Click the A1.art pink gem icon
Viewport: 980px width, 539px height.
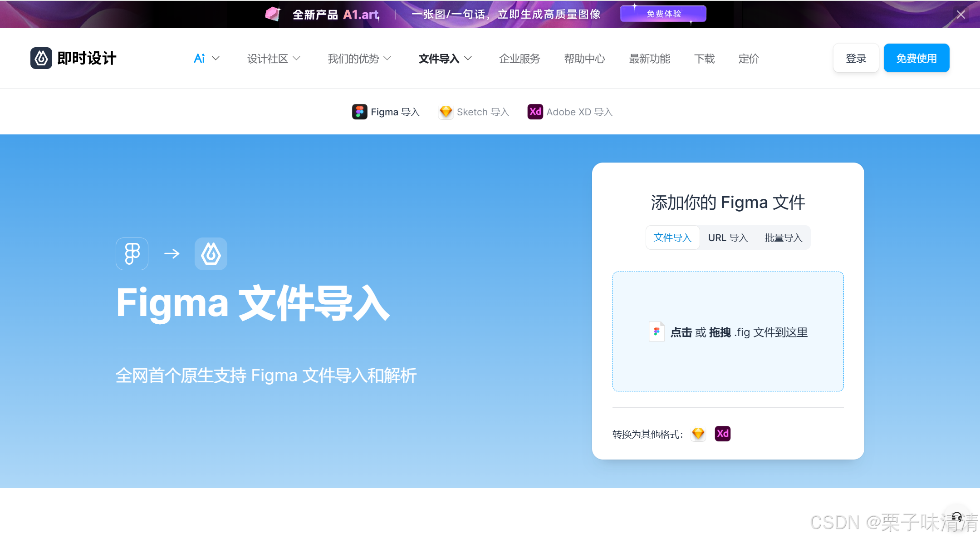(x=273, y=14)
